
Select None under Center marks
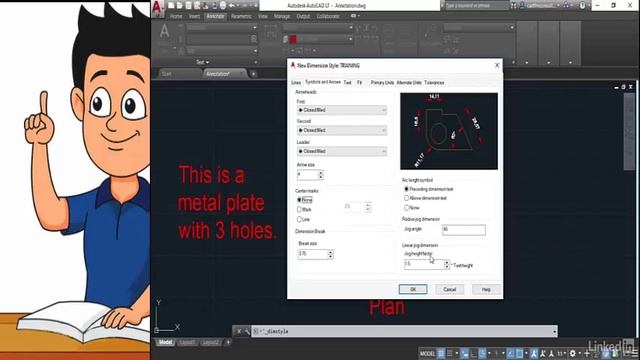[299, 200]
